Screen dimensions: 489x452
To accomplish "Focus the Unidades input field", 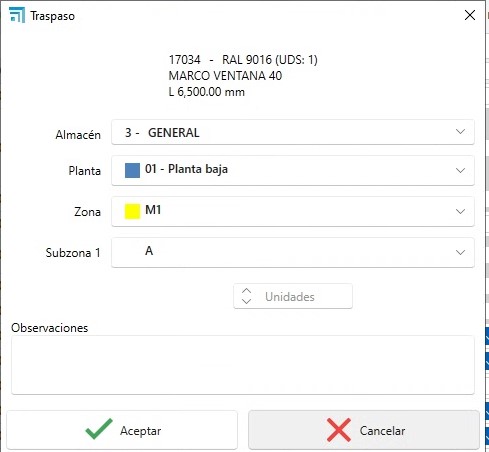I will click(x=293, y=296).
